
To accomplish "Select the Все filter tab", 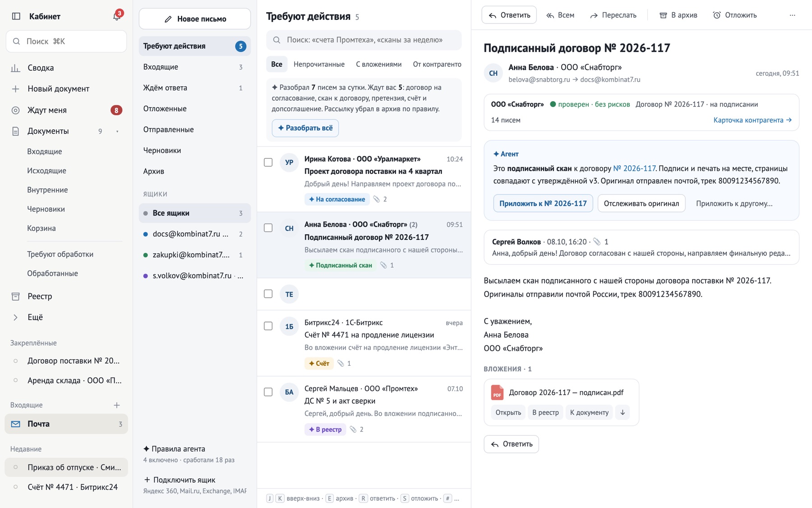I will 277,64.
